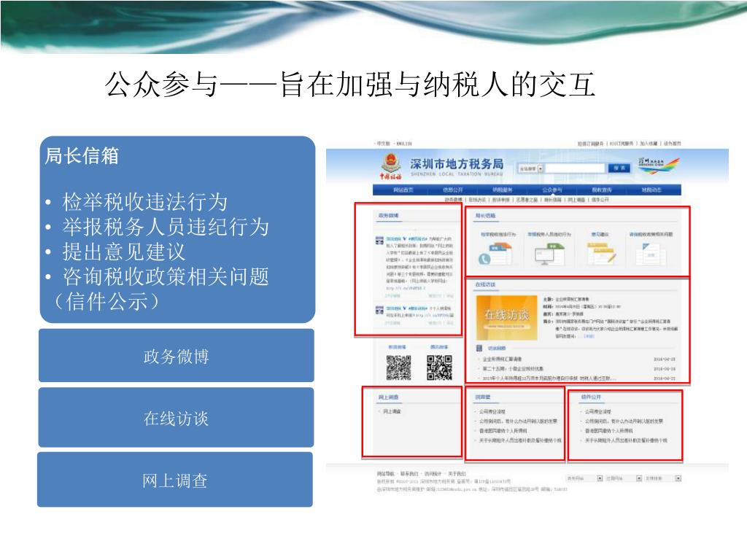Click the national emblem tax logo
Image resolution: width=747 pixels, height=560 pixels.
(x=390, y=166)
